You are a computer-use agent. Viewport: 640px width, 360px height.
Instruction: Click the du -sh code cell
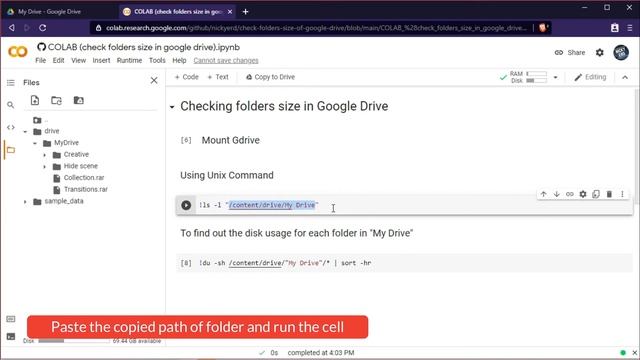point(404,263)
